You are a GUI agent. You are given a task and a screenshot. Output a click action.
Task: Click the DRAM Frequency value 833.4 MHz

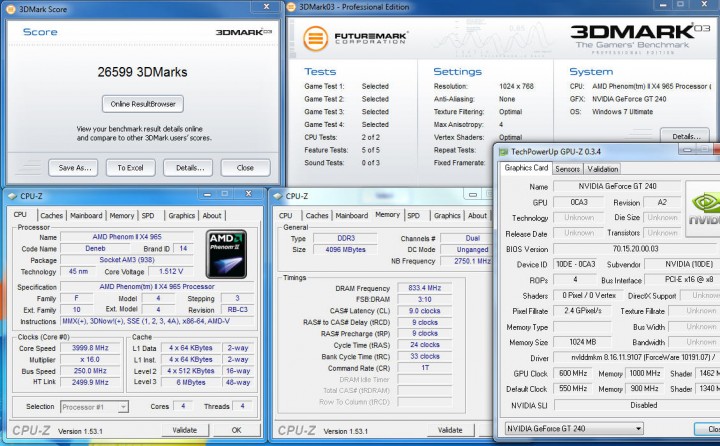(425, 288)
